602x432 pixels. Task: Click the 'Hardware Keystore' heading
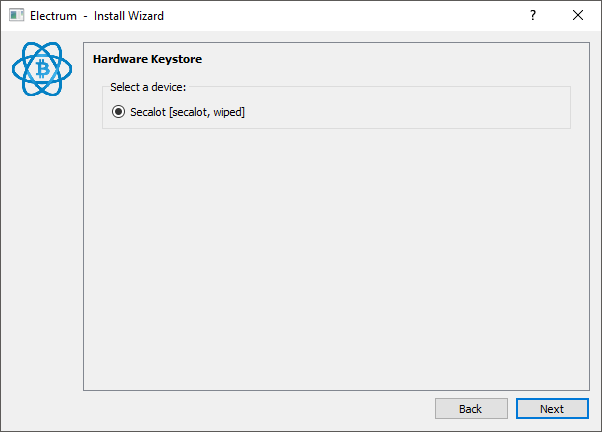coord(147,59)
